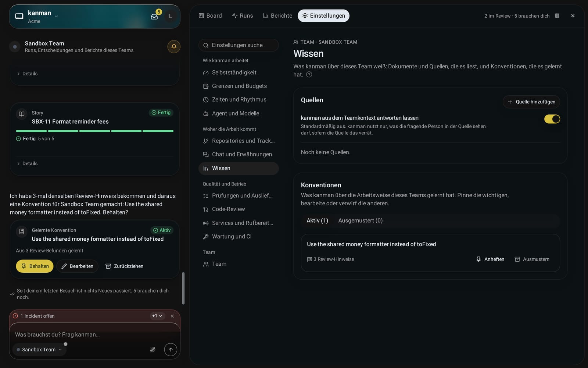588x368 pixels.
Task: Select the Ausgemustert (0) tab
Action: (361, 220)
